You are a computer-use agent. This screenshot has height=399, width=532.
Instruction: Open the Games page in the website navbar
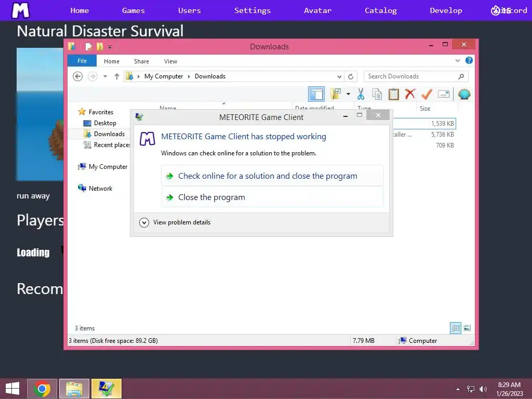(134, 10)
